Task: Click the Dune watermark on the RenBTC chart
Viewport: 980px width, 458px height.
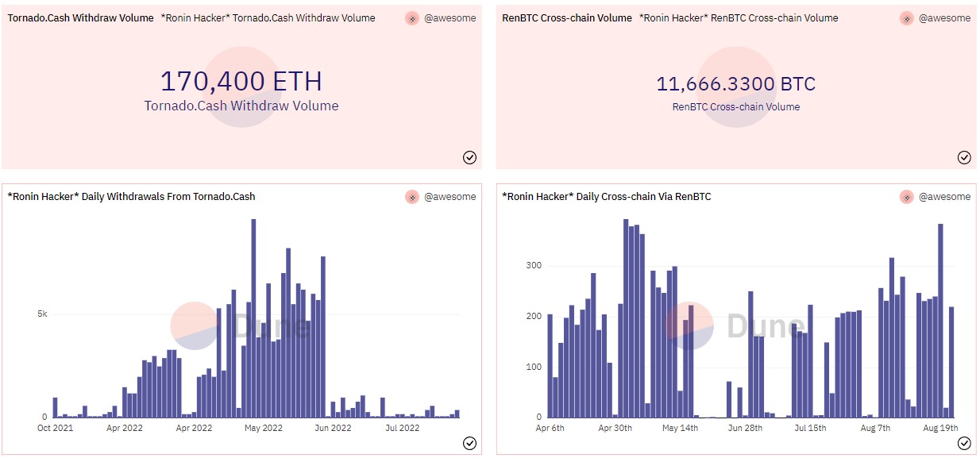Action: (737, 325)
